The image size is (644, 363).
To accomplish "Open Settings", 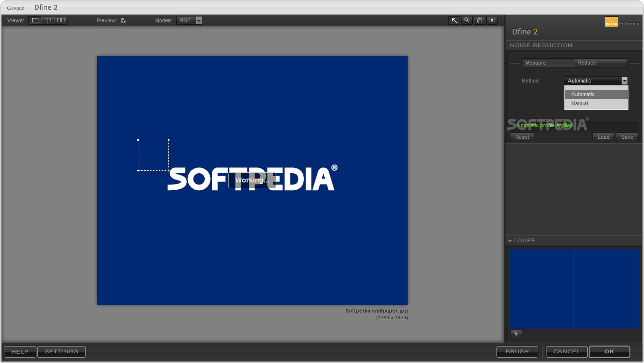I will (62, 352).
